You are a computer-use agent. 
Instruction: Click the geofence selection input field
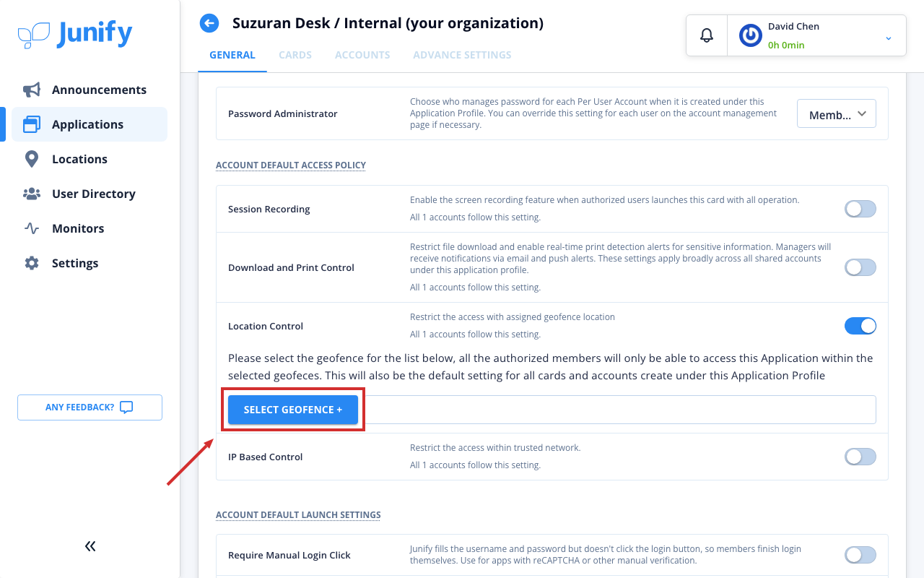click(x=617, y=410)
